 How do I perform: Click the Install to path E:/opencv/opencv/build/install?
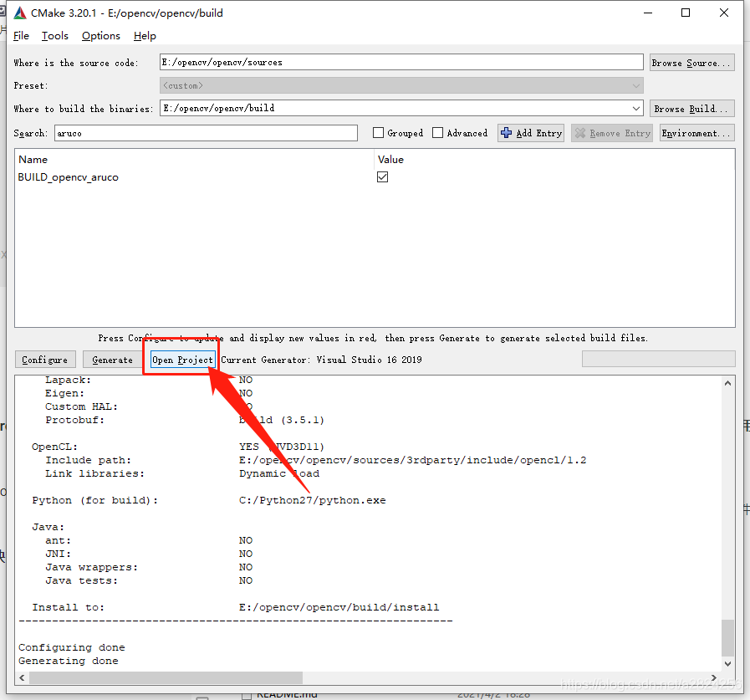(x=339, y=607)
